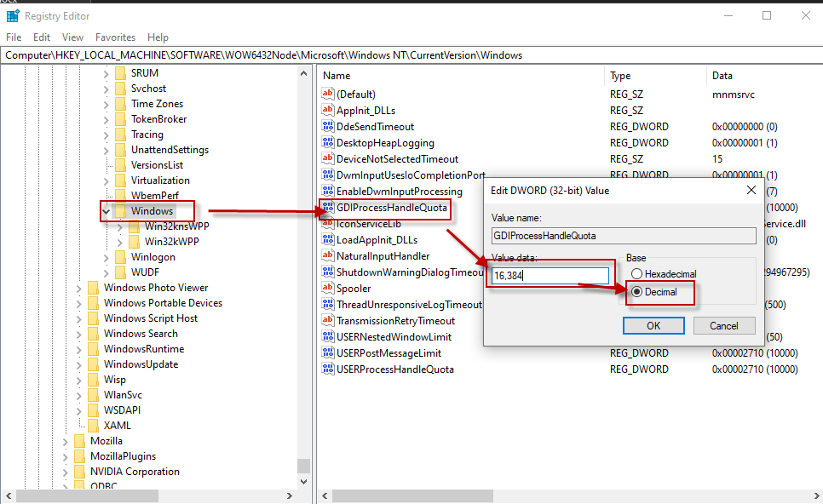Expand the Windows Search key
Viewport: 823px width, 504px height.
tap(79, 334)
